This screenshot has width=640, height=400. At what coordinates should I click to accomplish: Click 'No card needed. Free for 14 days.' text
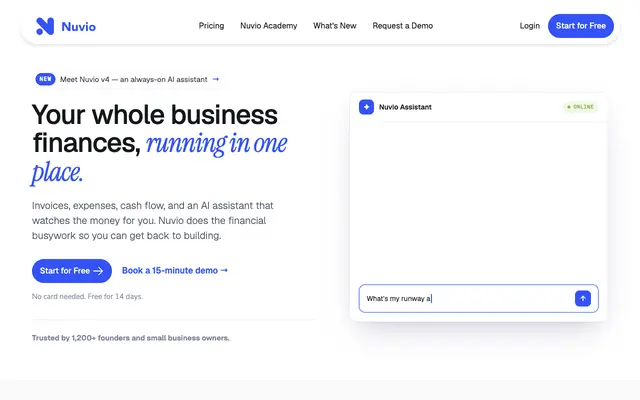click(x=87, y=296)
